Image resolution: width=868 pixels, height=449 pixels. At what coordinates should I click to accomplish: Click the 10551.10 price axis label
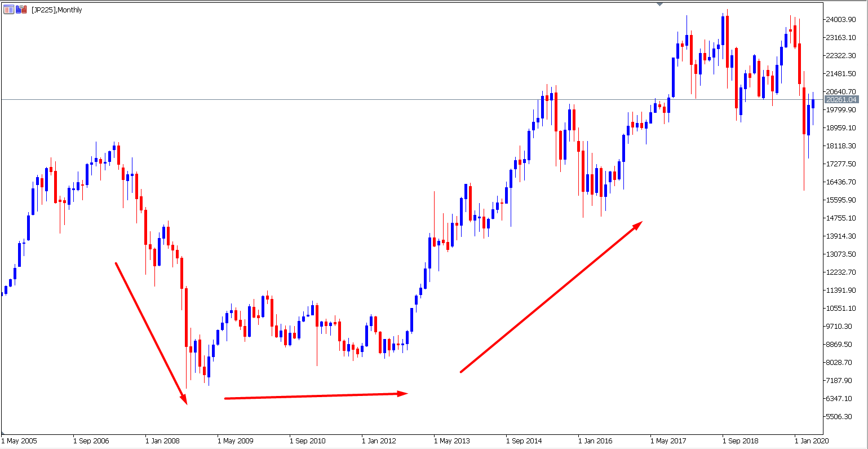pos(841,309)
